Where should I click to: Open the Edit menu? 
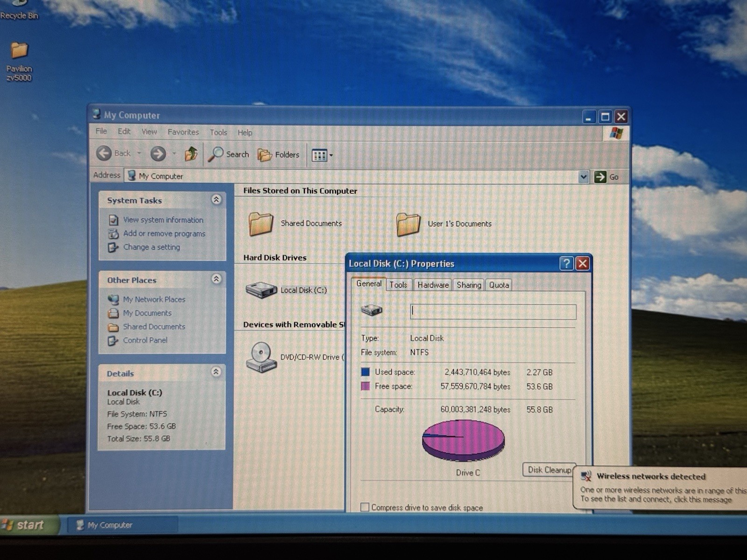pyautogui.click(x=124, y=132)
